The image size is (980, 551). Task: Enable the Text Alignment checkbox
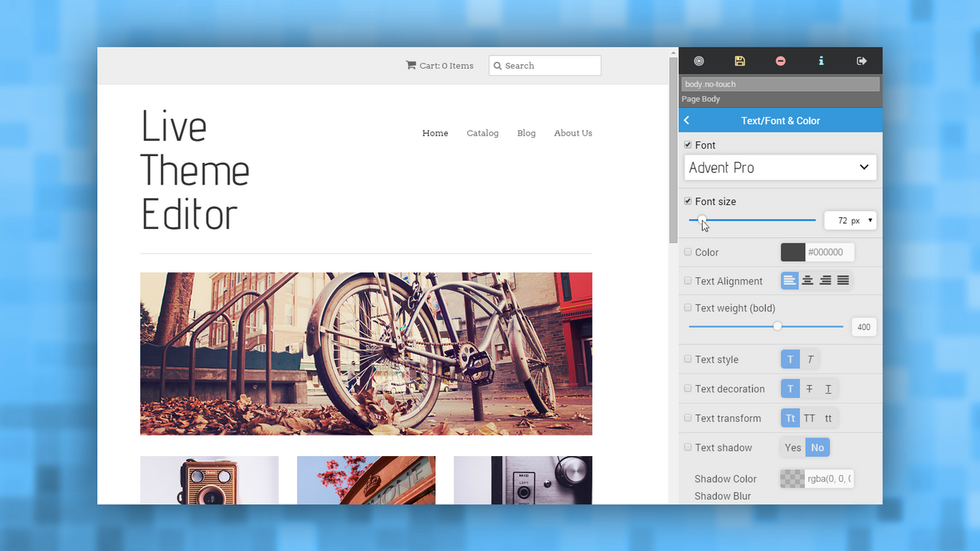click(x=688, y=281)
